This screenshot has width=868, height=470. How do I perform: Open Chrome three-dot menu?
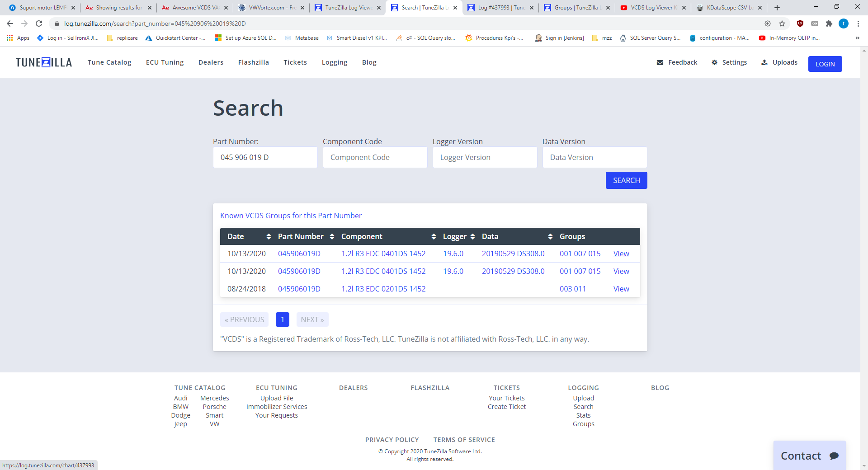click(858, 23)
